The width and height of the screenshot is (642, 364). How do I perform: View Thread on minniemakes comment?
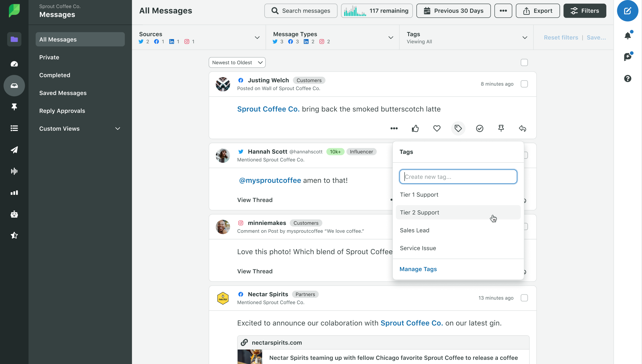tap(255, 271)
